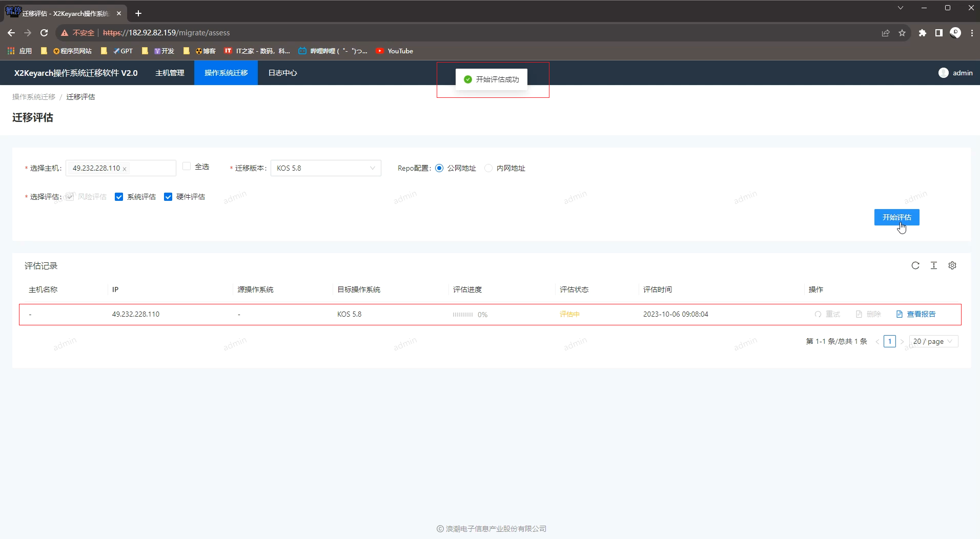Open Chrome three-dot menu

coord(972,33)
